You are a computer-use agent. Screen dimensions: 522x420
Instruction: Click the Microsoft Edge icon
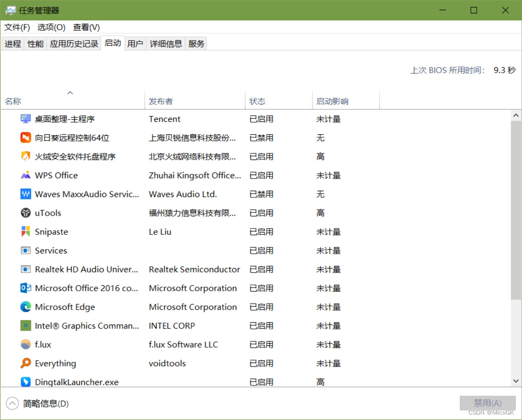click(26, 307)
